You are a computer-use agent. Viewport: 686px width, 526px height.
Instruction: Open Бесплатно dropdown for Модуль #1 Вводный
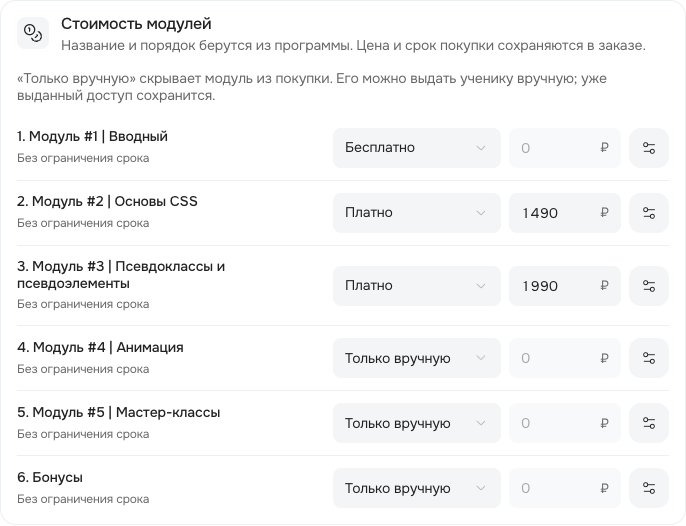click(x=416, y=148)
